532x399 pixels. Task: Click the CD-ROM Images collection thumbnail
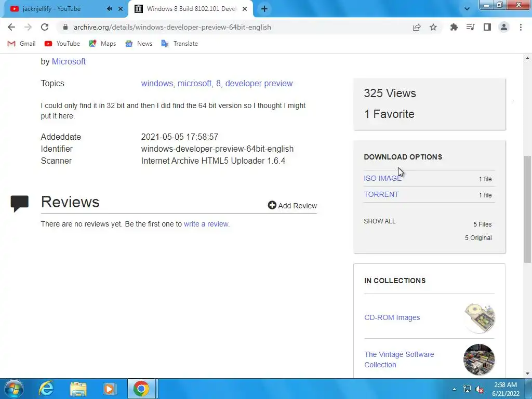click(x=479, y=317)
